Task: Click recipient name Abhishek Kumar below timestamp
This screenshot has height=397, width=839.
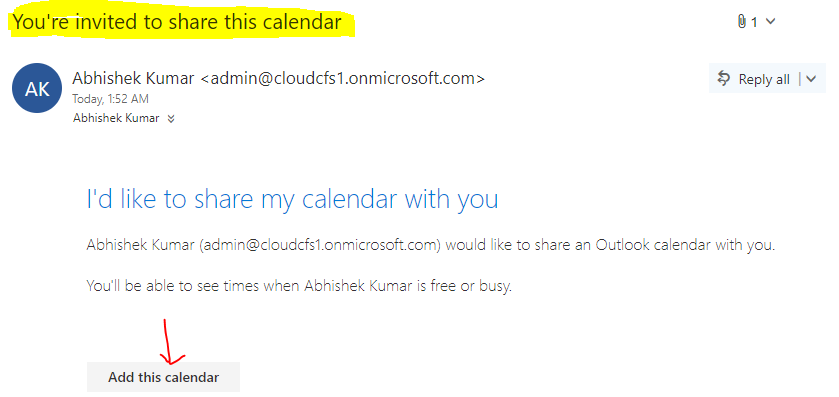Action: tap(116, 118)
